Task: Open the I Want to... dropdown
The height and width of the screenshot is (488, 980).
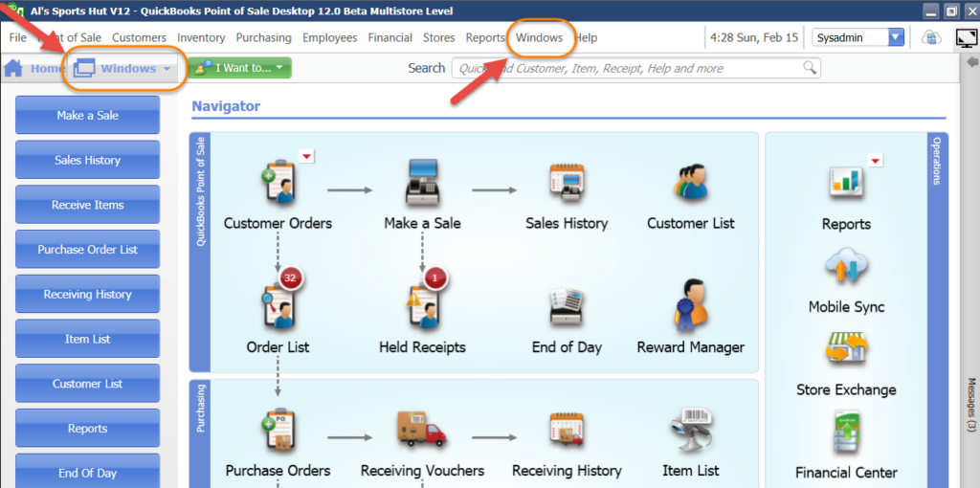Action: coord(239,68)
